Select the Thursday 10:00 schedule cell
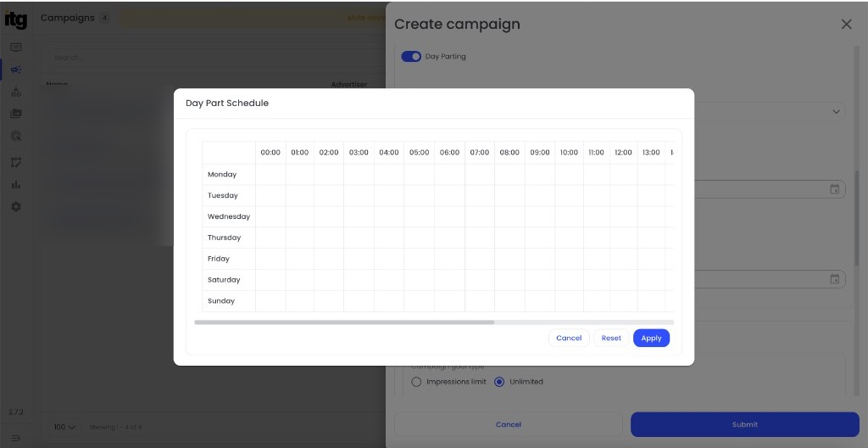The image size is (868, 448). coord(569,238)
